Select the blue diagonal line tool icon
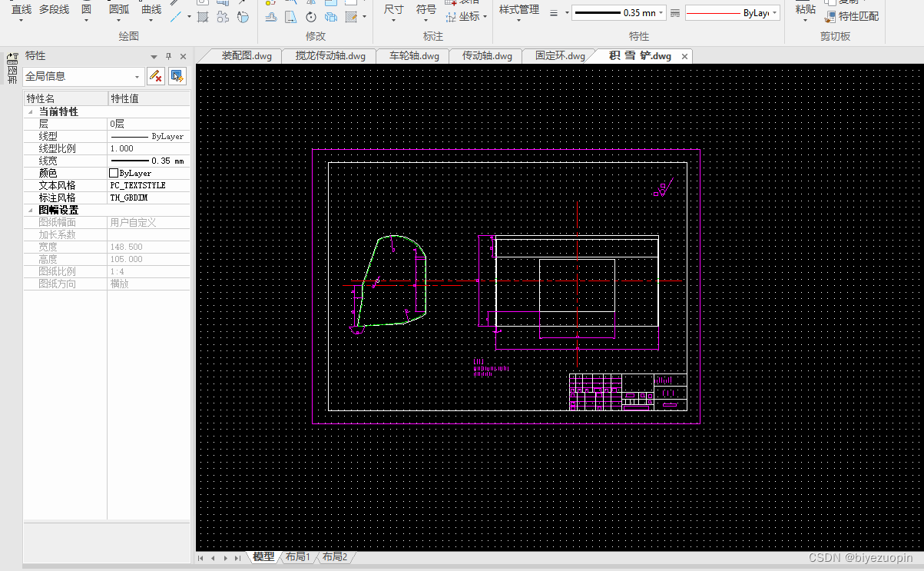The width and height of the screenshot is (924, 571). tap(177, 16)
